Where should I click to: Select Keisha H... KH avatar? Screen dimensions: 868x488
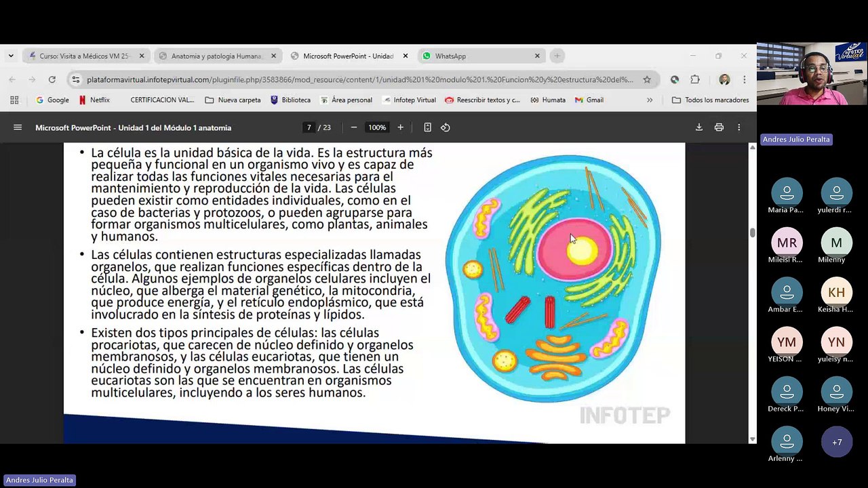836,292
